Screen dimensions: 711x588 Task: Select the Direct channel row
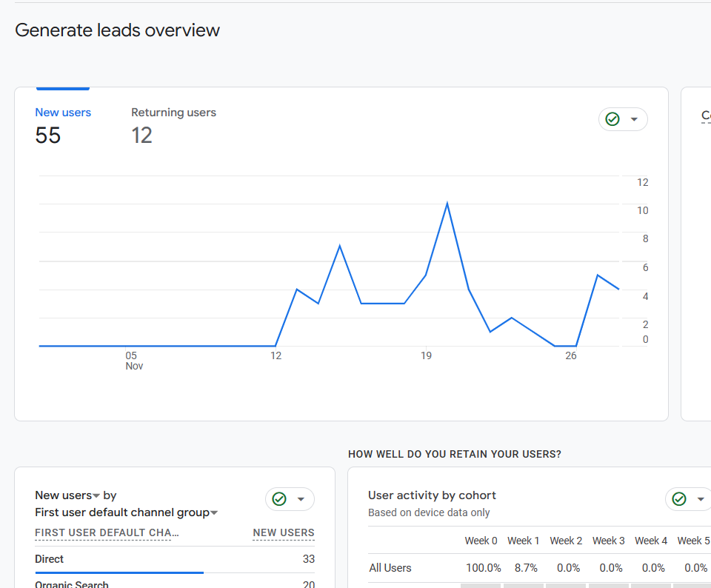tap(175, 559)
